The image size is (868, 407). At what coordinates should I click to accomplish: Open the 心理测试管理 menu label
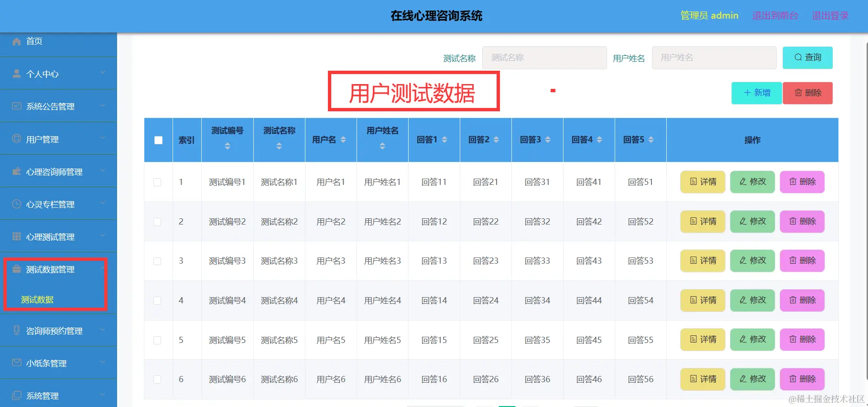click(x=50, y=237)
